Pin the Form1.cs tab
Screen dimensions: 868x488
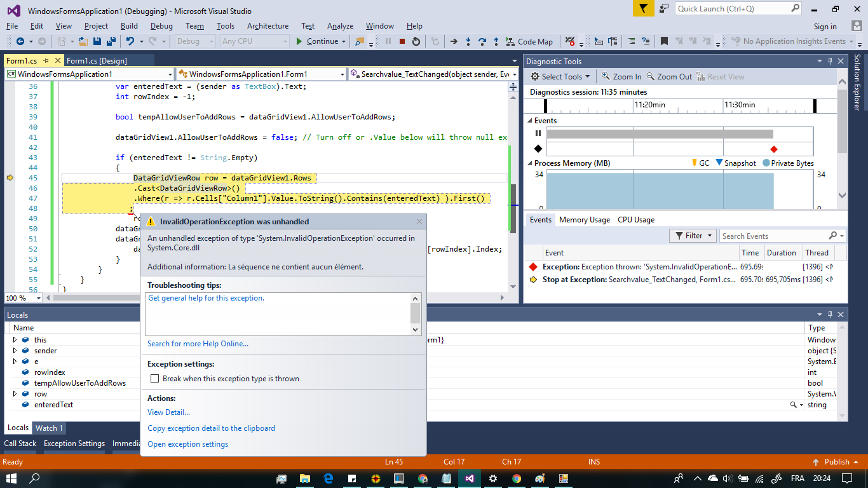(46, 60)
